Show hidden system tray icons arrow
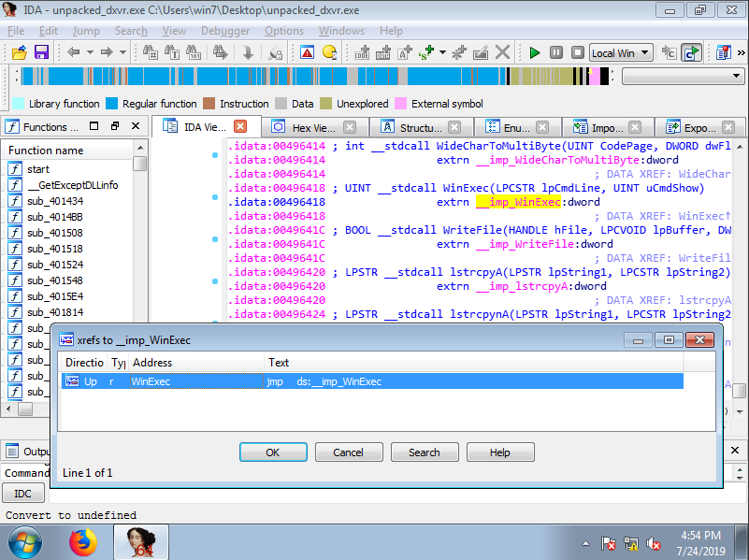The height and width of the screenshot is (560, 749). coord(585,544)
